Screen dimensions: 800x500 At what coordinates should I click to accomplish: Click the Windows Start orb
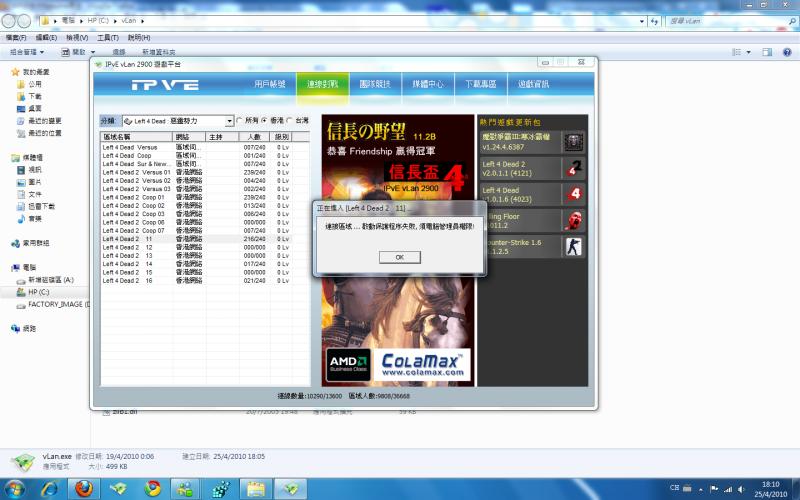(15, 488)
